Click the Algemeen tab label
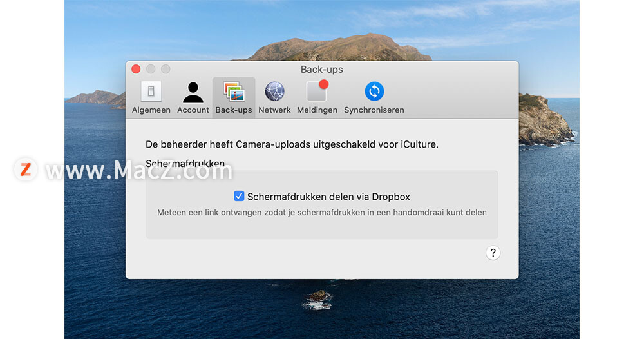The image size is (644, 339). point(151,110)
